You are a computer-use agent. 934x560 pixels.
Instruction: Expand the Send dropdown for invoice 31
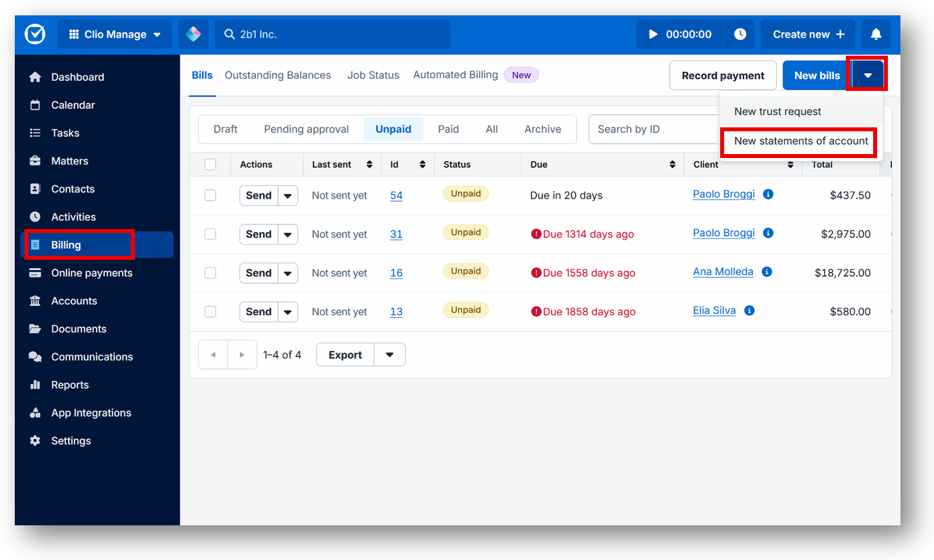click(288, 234)
